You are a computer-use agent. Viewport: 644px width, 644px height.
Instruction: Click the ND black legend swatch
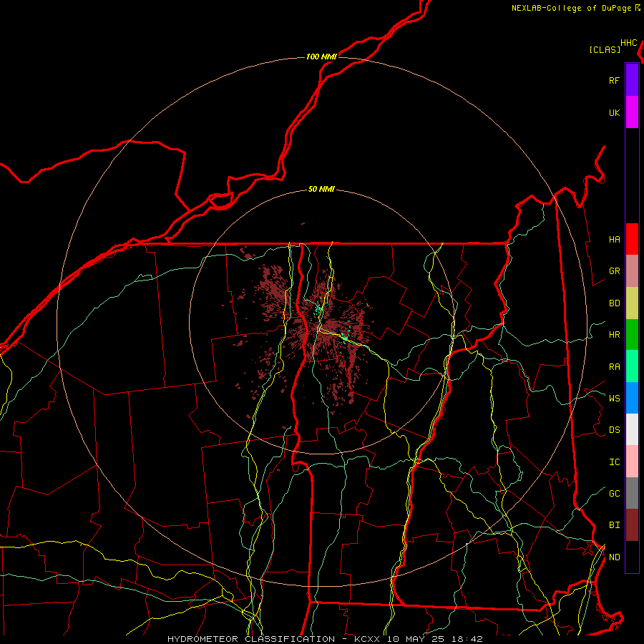click(632, 557)
